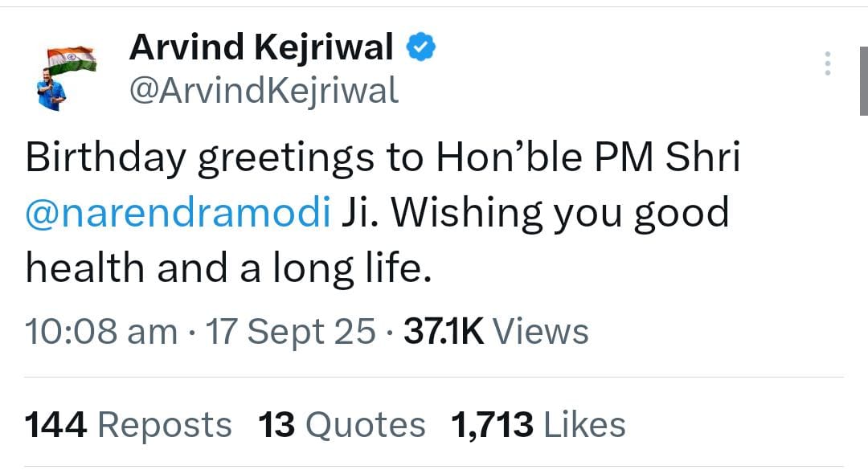Click the 37.1K view count number

(444, 331)
